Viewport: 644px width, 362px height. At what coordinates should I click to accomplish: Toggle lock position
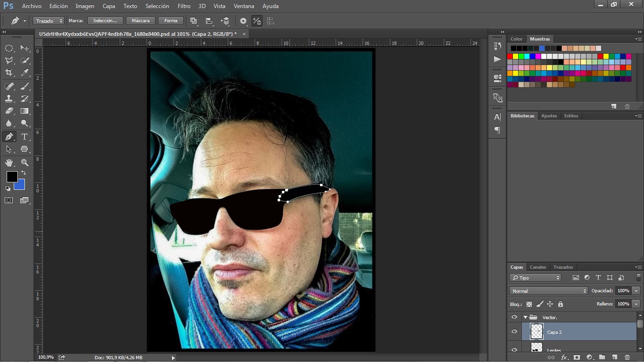click(550, 304)
